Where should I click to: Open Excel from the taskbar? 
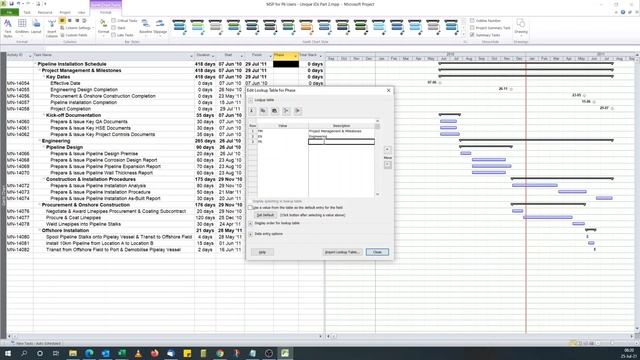122,353
